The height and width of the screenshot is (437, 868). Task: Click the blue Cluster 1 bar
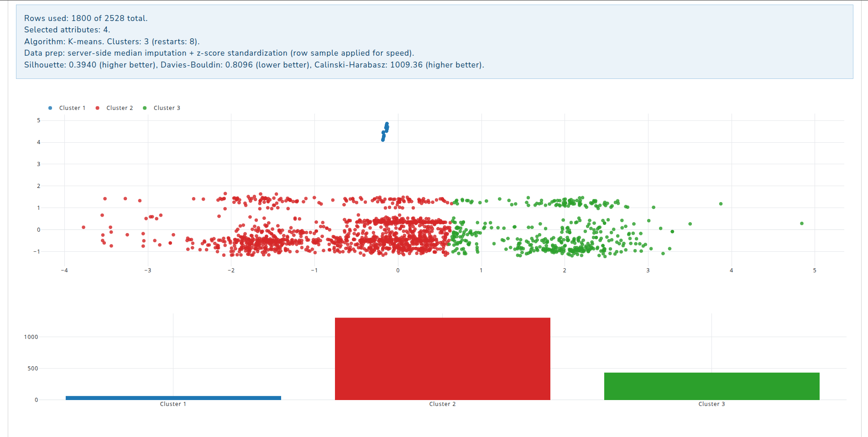click(x=173, y=398)
